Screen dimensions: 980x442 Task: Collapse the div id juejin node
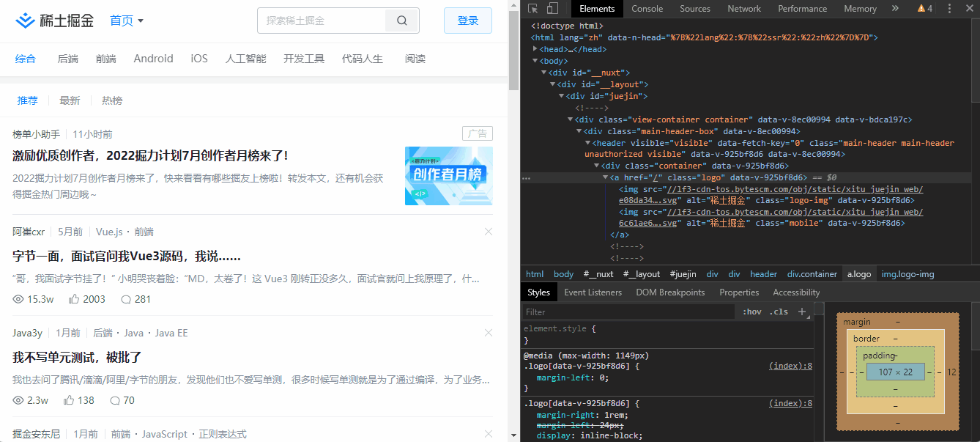[562, 96]
